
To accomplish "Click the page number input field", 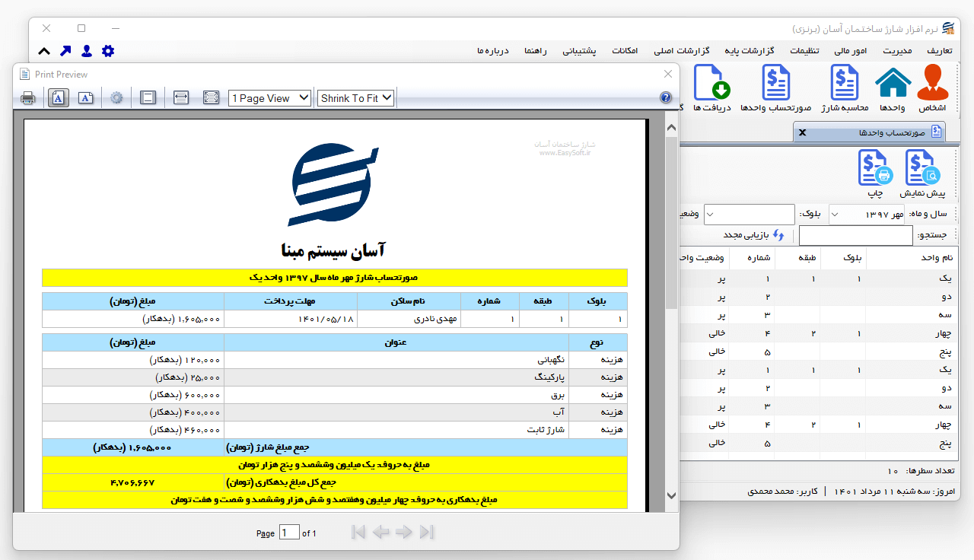I will tap(289, 533).
